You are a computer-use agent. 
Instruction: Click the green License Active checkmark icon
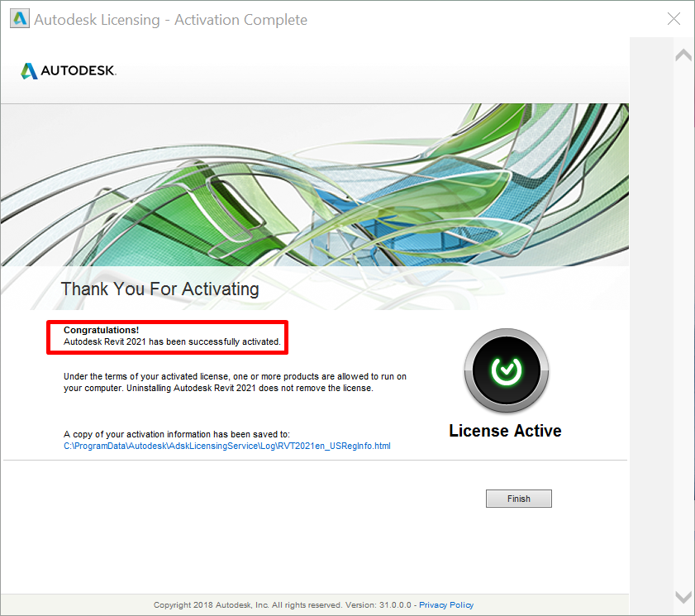click(507, 370)
